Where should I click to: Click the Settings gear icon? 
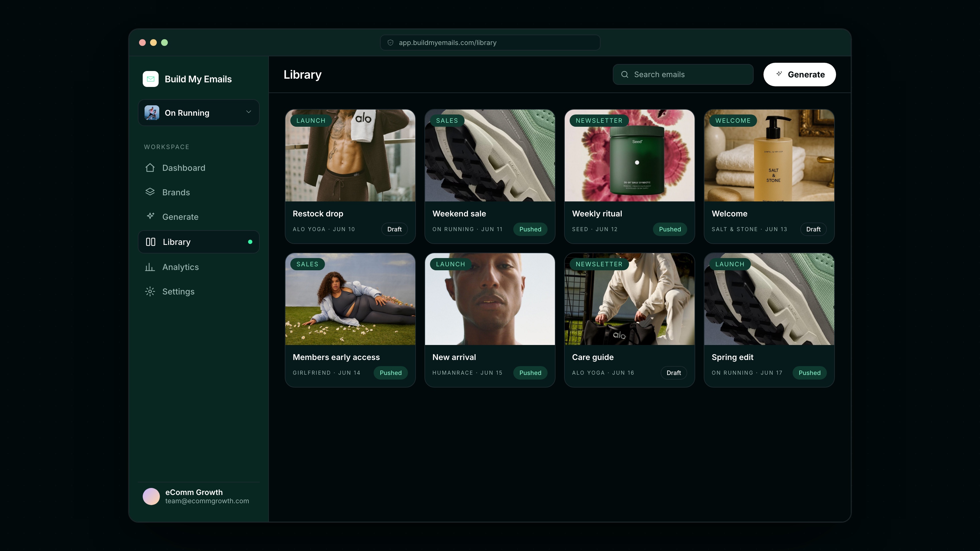point(150,291)
